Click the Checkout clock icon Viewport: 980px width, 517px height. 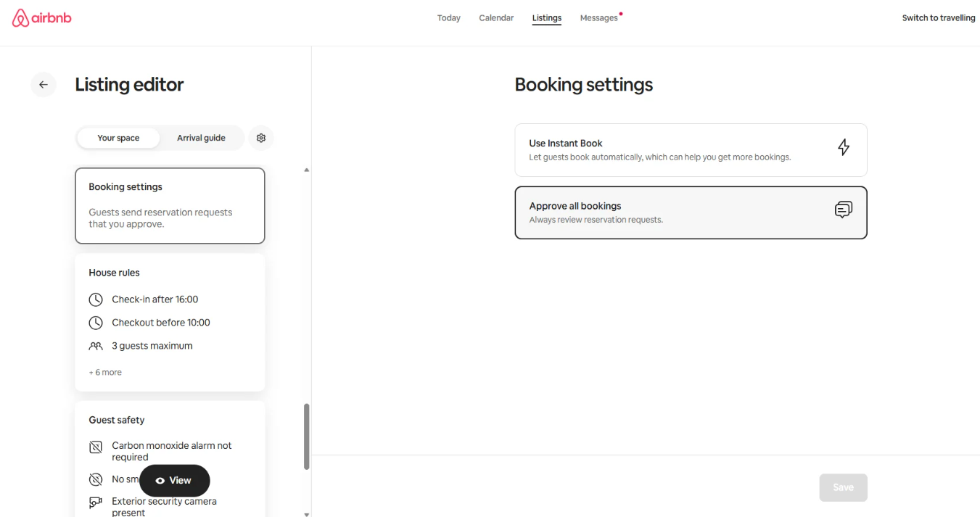[96, 323]
